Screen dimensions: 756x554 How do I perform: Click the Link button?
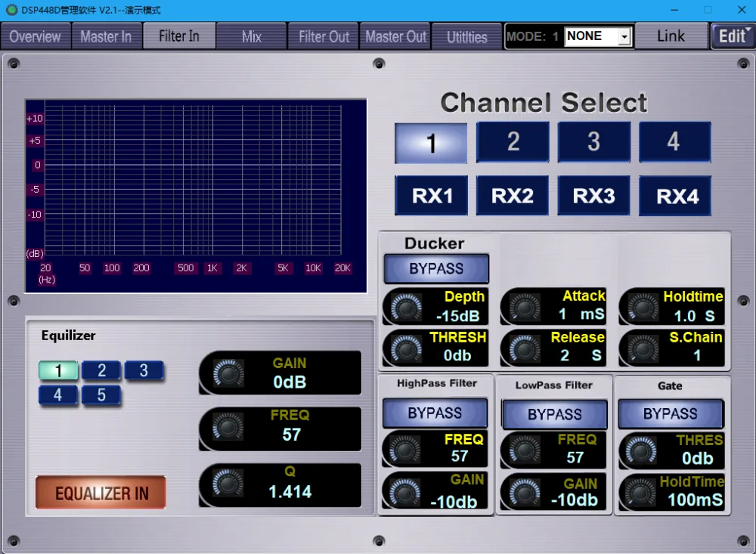(x=671, y=36)
